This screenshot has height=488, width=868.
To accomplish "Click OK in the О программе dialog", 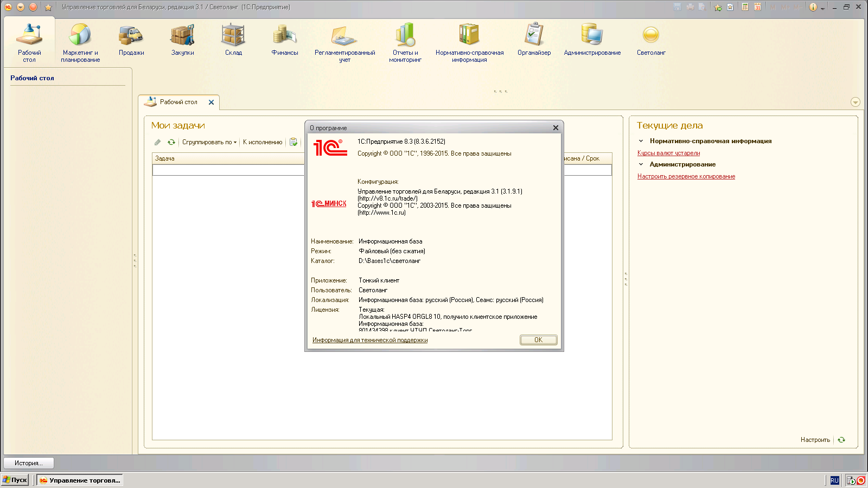I will (538, 340).
